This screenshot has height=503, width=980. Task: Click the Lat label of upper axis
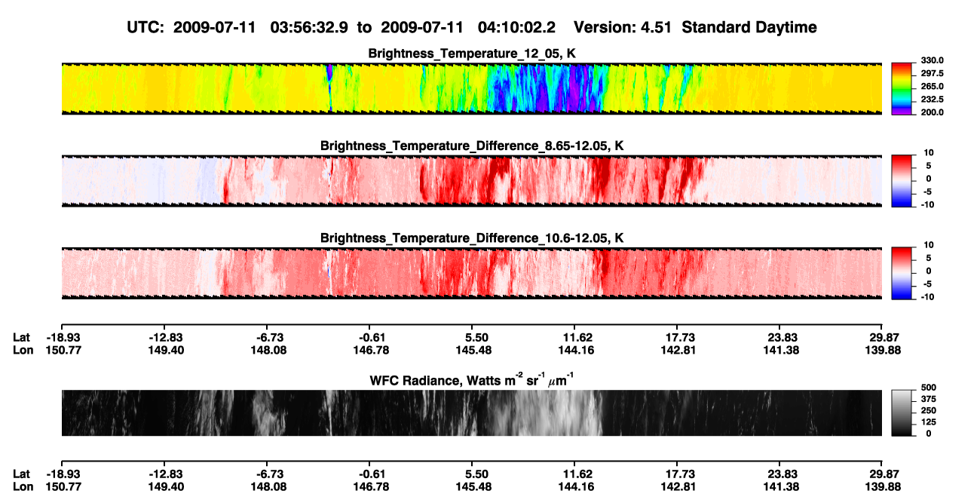click(x=21, y=338)
